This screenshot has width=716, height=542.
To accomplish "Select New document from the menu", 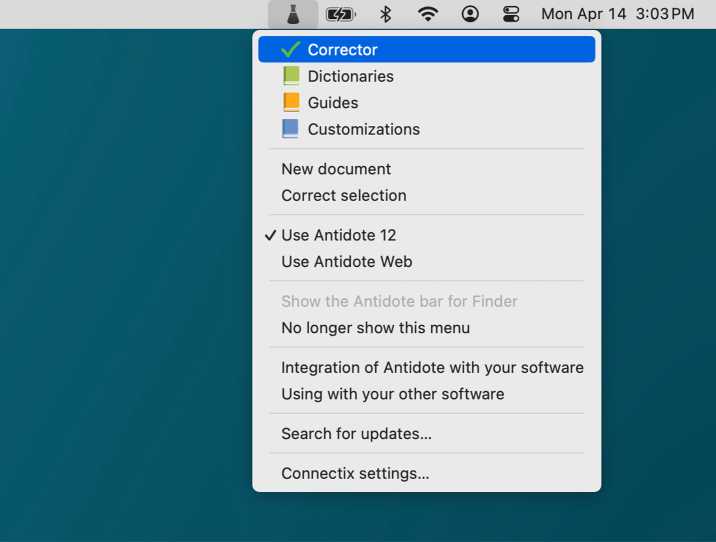I will point(336,169).
